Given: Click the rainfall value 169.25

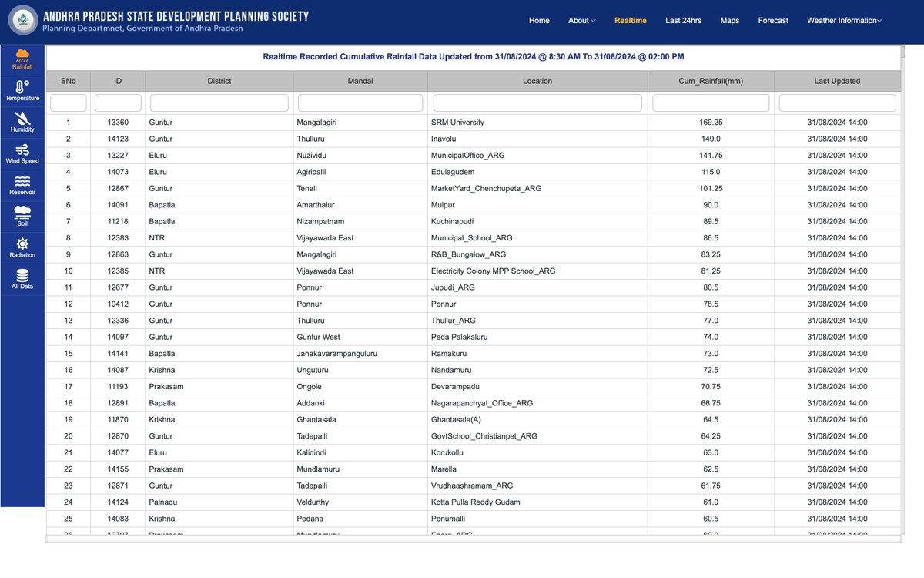Looking at the screenshot, I should [x=711, y=123].
